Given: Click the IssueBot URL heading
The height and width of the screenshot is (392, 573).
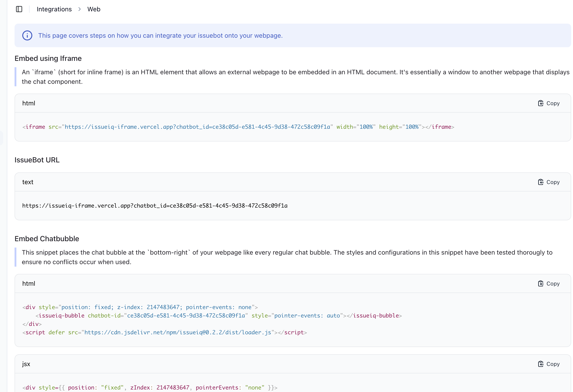Looking at the screenshot, I should point(37,160).
